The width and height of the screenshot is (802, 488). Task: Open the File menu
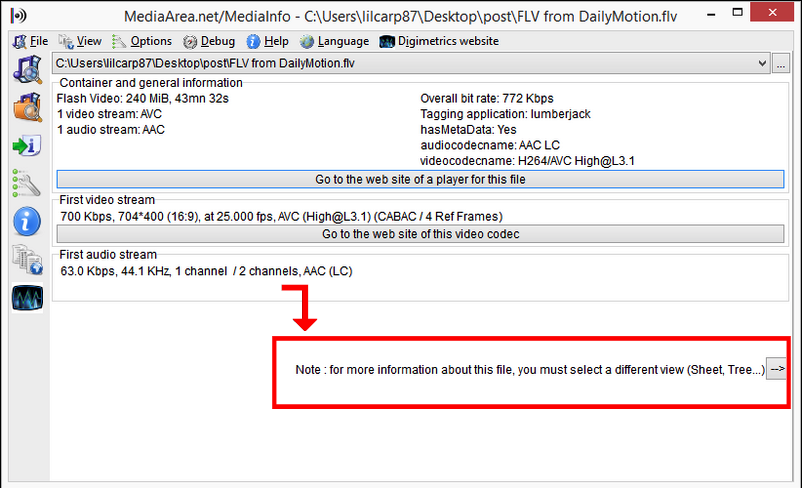pos(31,41)
